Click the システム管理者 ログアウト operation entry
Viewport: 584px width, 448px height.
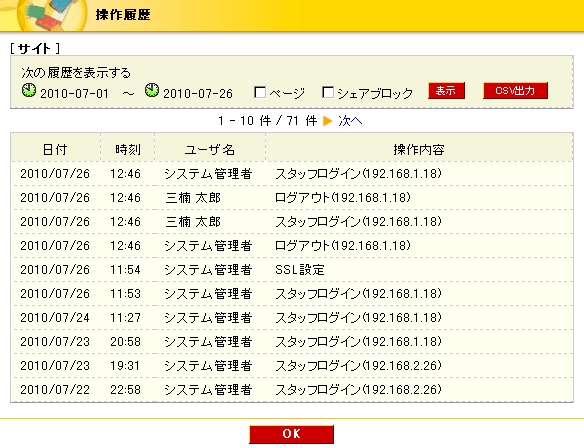click(343, 246)
